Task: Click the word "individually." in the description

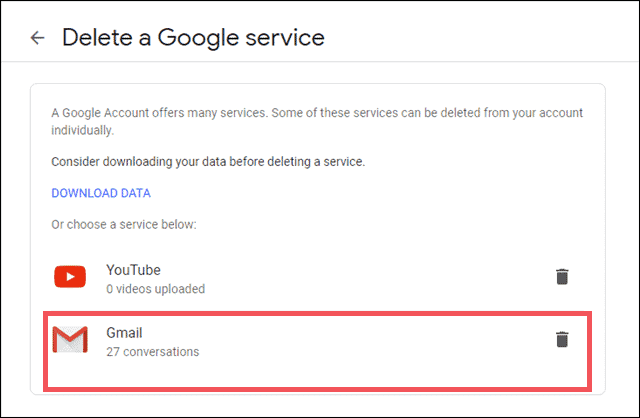Action: (84, 130)
